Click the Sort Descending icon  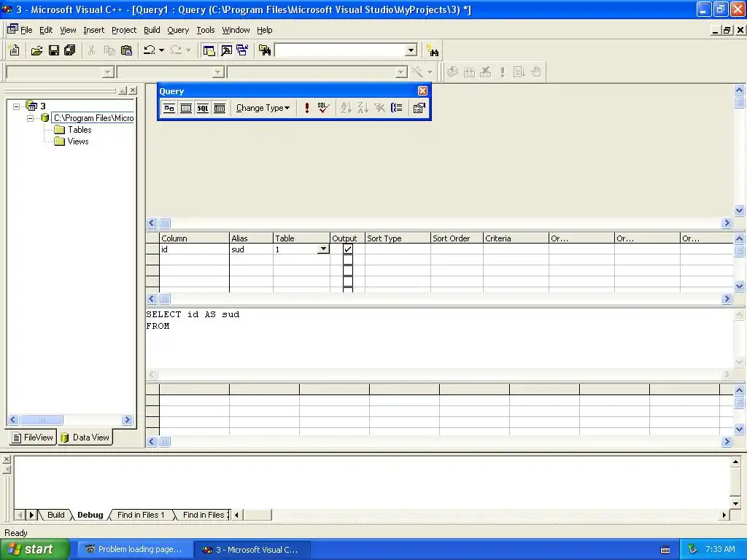(x=363, y=108)
